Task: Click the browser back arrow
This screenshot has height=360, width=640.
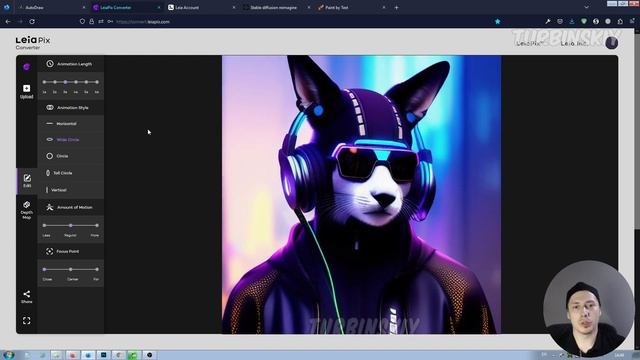Action: tap(8, 22)
